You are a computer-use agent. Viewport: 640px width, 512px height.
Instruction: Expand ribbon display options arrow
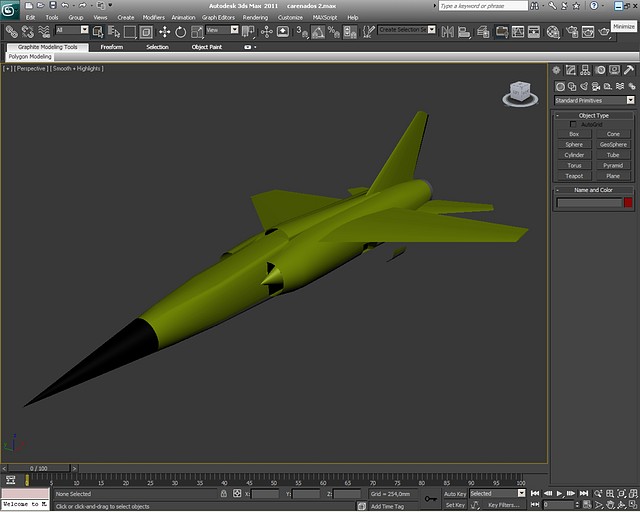point(256,47)
